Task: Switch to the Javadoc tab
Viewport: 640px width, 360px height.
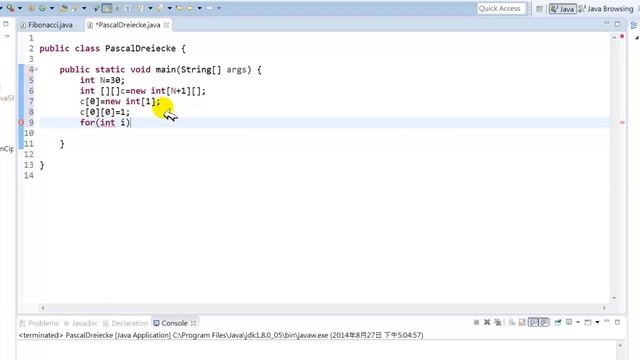Action: tap(81, 323)
